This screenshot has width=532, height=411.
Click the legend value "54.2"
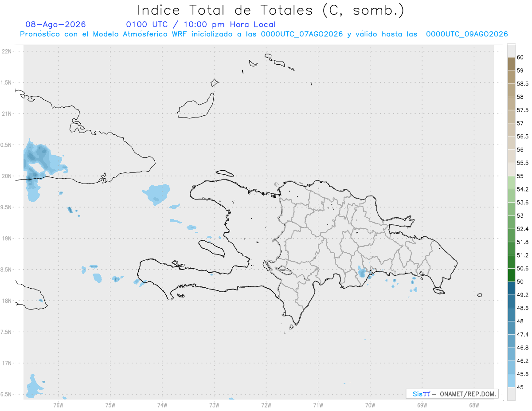click(523, 189)
